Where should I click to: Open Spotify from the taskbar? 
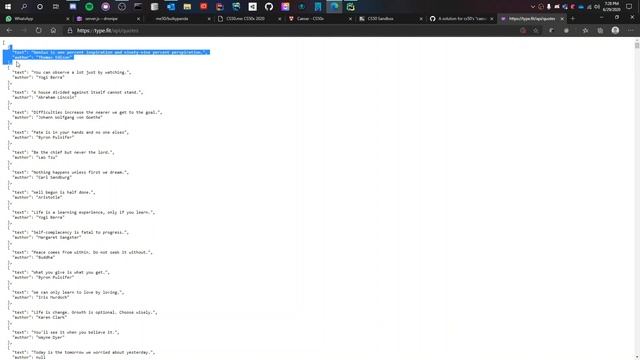tap(89, 7)
